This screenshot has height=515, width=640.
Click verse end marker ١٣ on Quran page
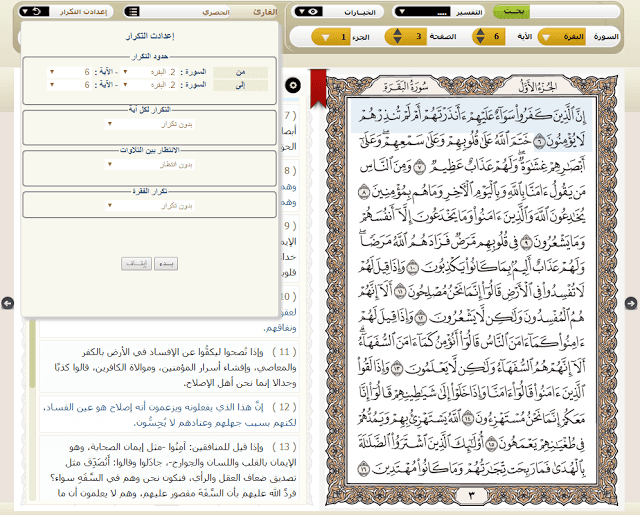pos(398,368)
